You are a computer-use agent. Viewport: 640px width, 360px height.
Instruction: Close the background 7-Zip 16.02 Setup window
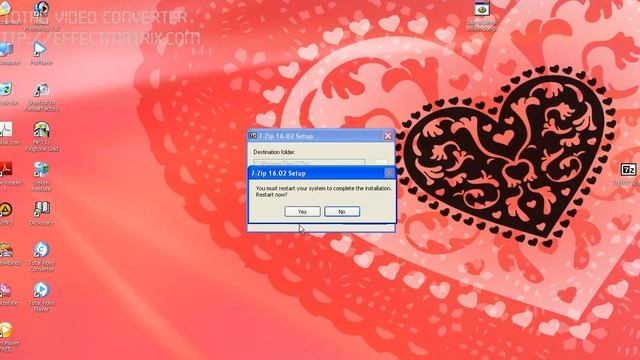click(x=388, y=136)
